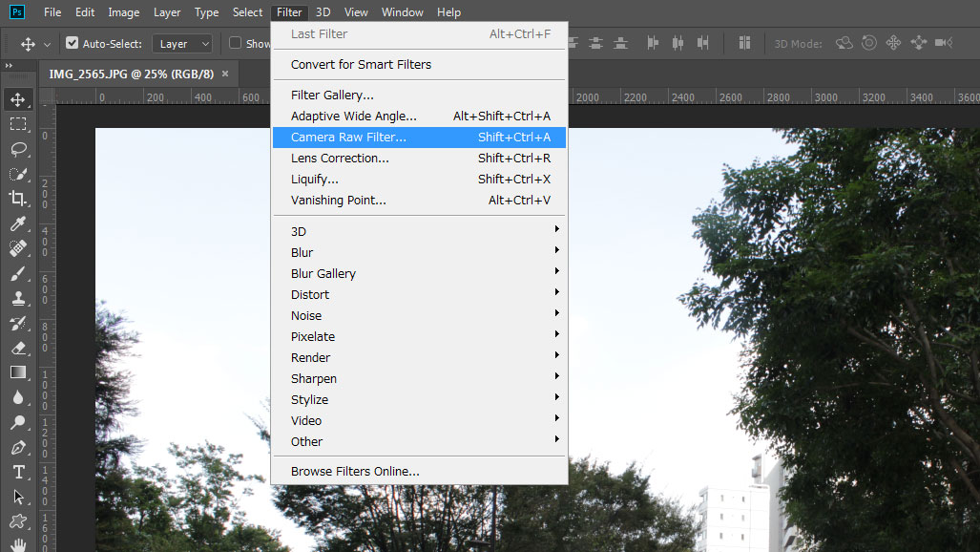Screen dimensions: 980x552
Task: Select the Eraser tool
Action: 18,348
